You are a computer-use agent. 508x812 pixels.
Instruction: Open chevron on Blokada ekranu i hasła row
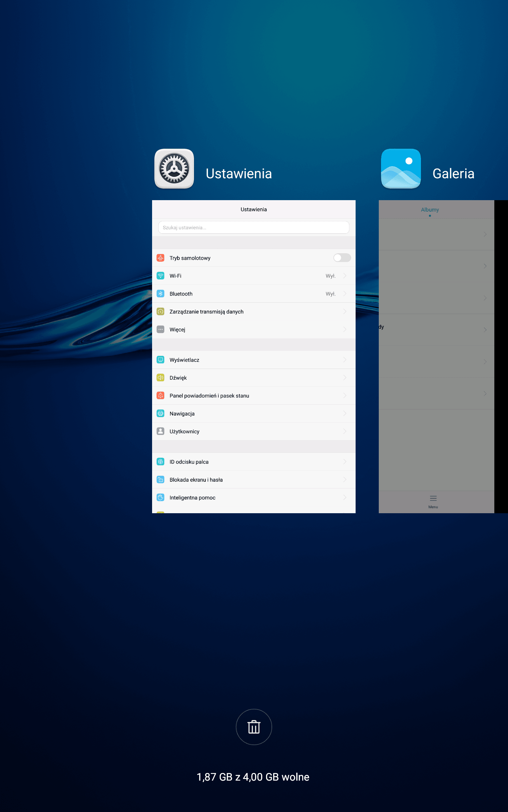point(345,480)
